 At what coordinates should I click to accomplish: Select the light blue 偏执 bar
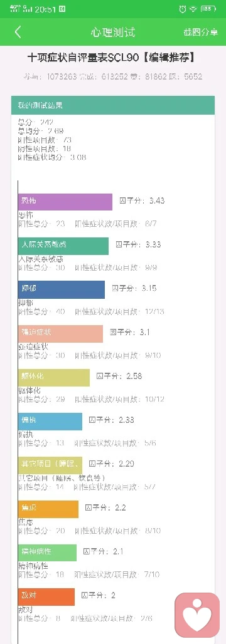coord(50,421)
